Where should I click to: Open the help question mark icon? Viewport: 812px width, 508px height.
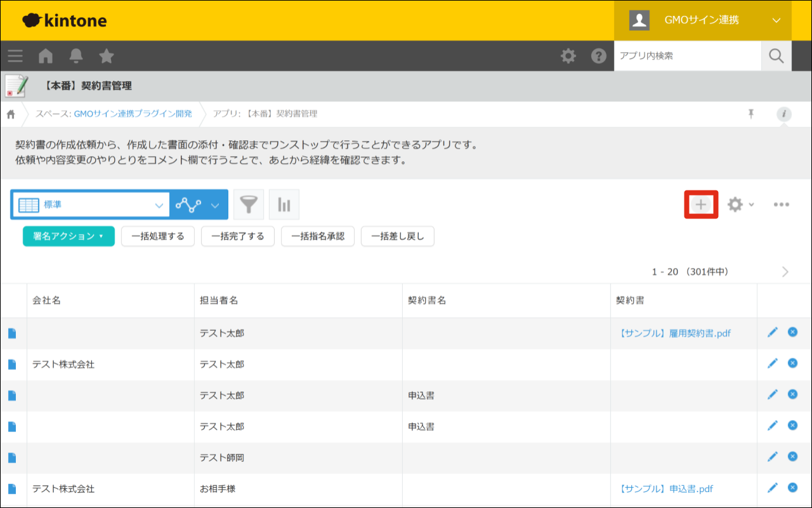(599, 56)
